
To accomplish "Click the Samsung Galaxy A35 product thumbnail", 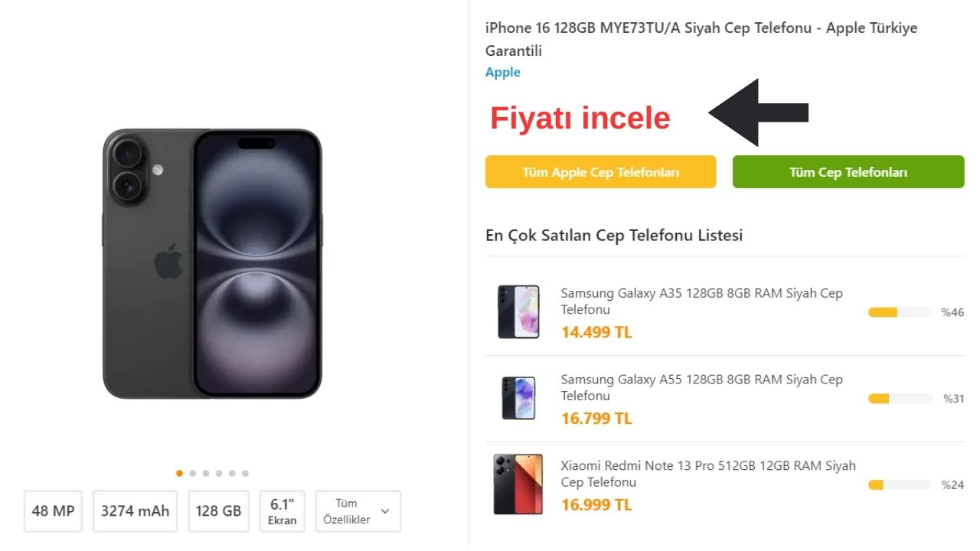I will point(518,311).
